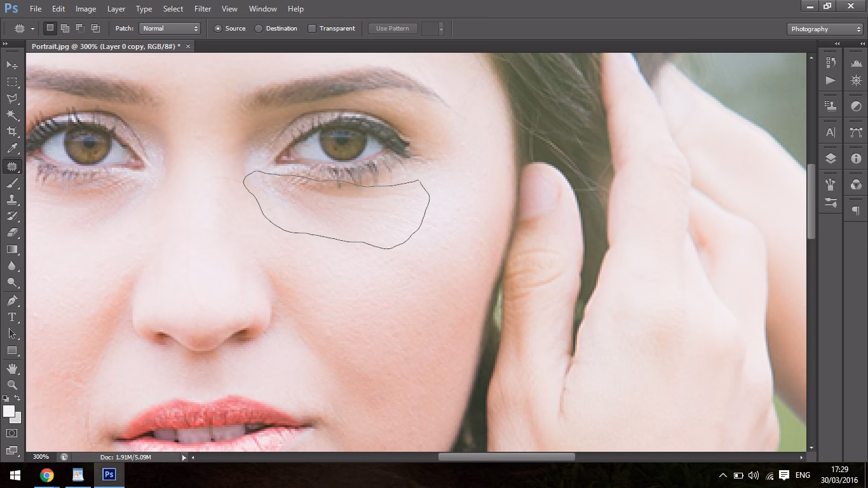Screen dimensions: 868x488
Task: Select the Crop tool
Action: 11,132
